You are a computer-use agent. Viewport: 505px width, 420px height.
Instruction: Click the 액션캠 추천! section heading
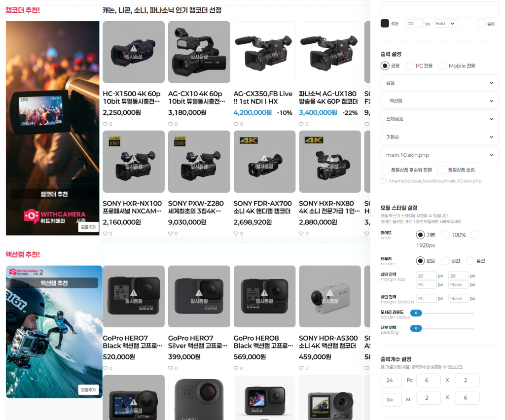(23, 254)
